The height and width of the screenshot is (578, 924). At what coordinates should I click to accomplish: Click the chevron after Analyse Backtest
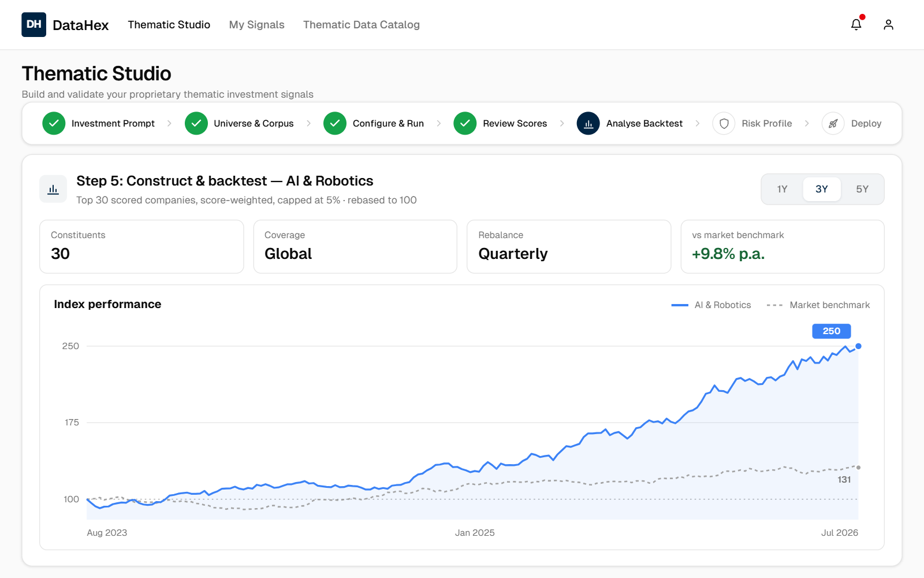coord(698,123)
